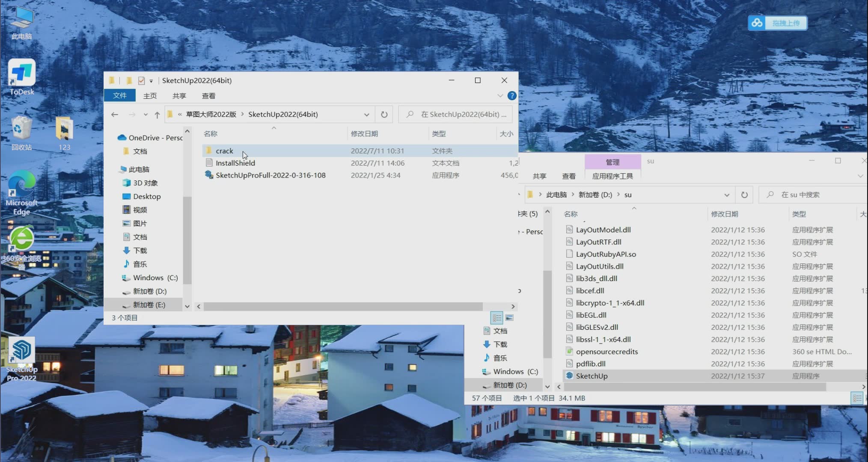Select lib3ds_dll.dll file

pos(596,278)
